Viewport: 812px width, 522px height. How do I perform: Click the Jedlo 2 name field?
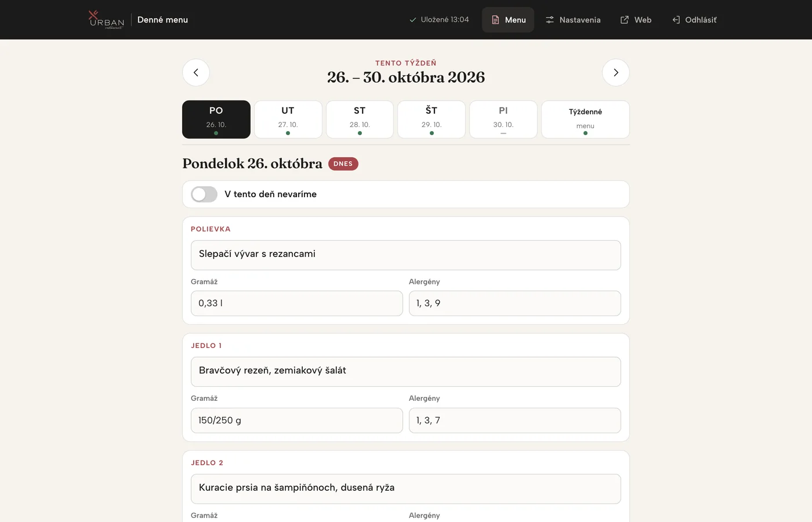click(x=406, y=489)
